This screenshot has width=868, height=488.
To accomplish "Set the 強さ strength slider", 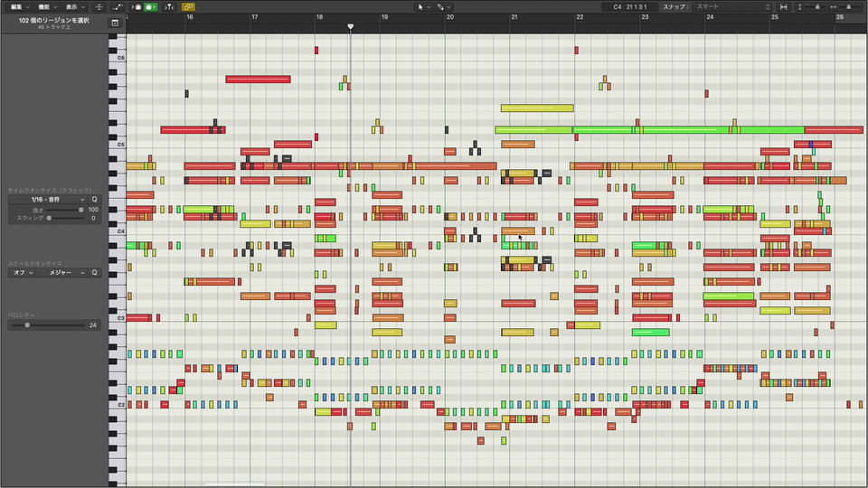I will (x=63, y=211).
